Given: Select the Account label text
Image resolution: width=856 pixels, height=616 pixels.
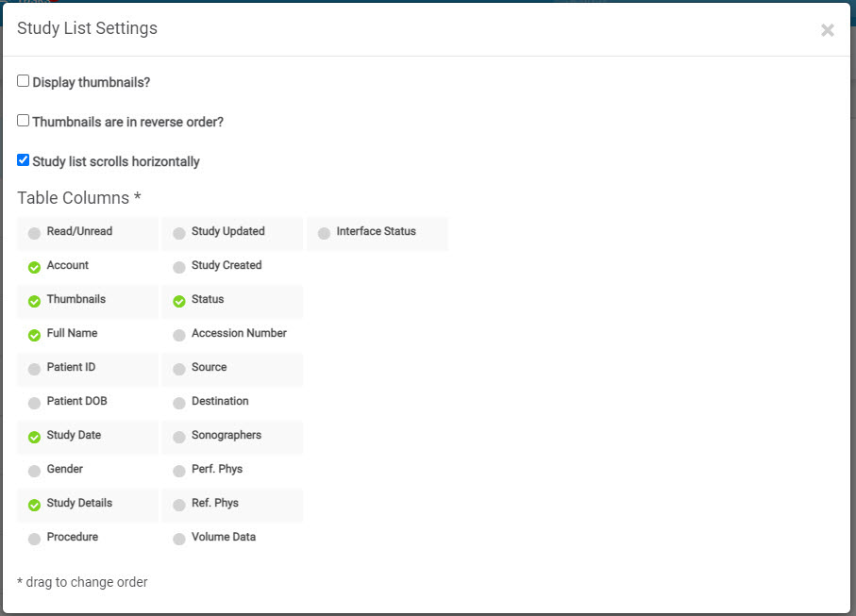Looking at the screenshot, I should (68, 265).
